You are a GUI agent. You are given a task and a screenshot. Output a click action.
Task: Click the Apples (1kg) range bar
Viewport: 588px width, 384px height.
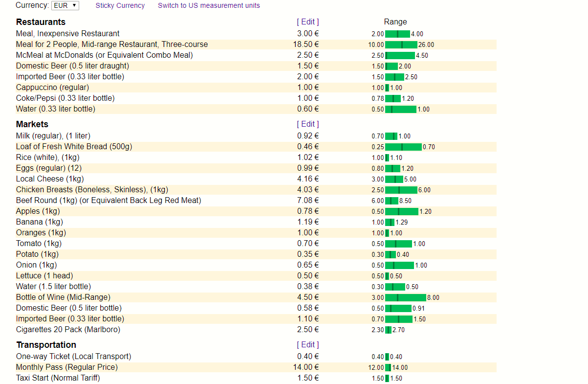click(401, 211)
